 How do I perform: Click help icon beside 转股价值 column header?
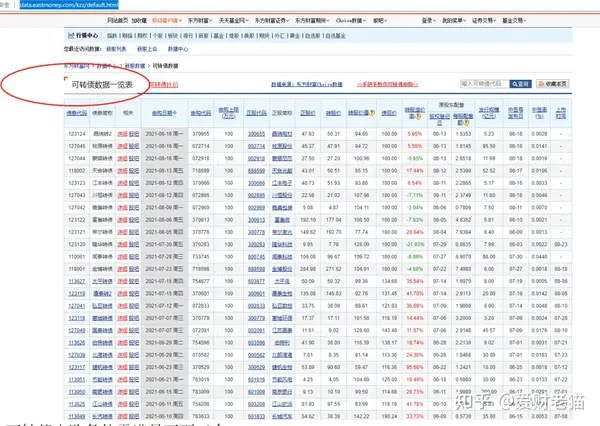(x=372, y=113)
